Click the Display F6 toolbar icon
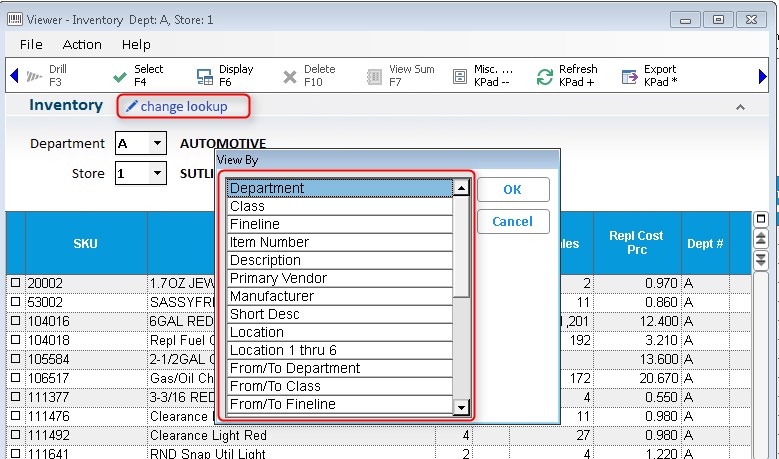Image resolution: width=779 pixels, height=459 pixels. (x=204, y=76)
